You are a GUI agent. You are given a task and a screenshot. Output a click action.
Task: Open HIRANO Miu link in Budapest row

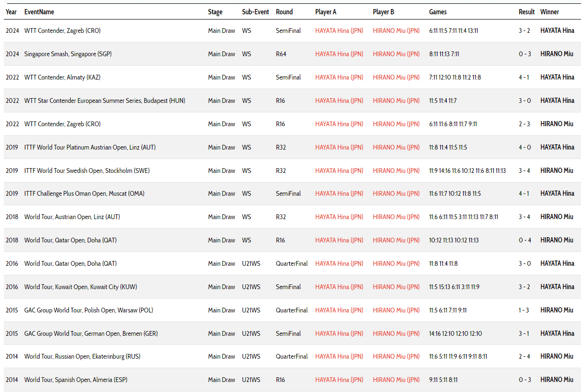tap(397, 101)
